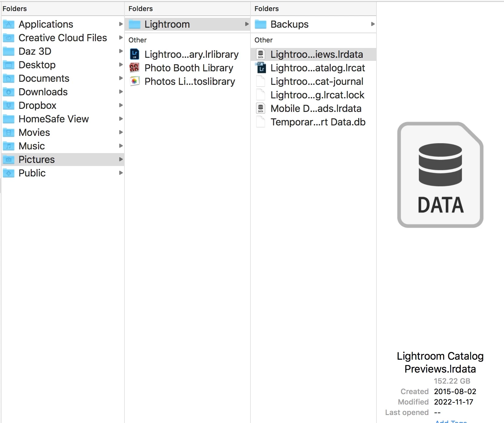Image resolution: width=504 pixels, height=423 pixels.
Task: Click the Applications folder icon
Action: tap(9, 24)
